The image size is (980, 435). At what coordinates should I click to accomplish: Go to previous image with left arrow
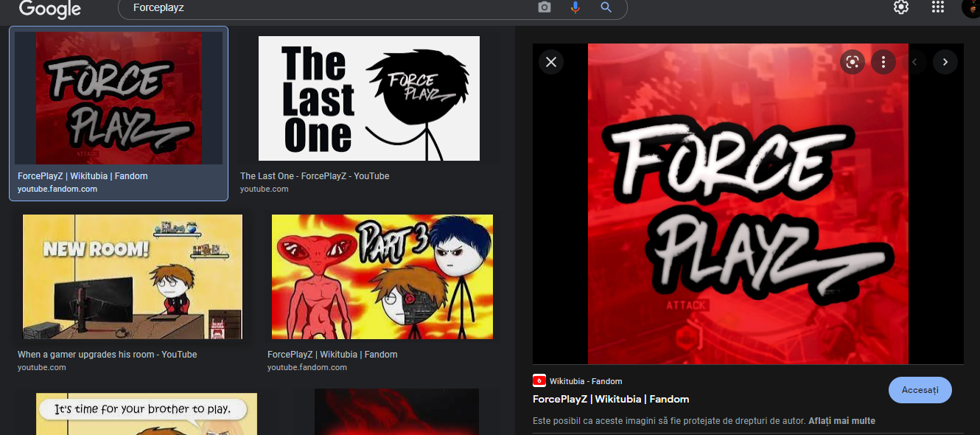pos(914,62)
